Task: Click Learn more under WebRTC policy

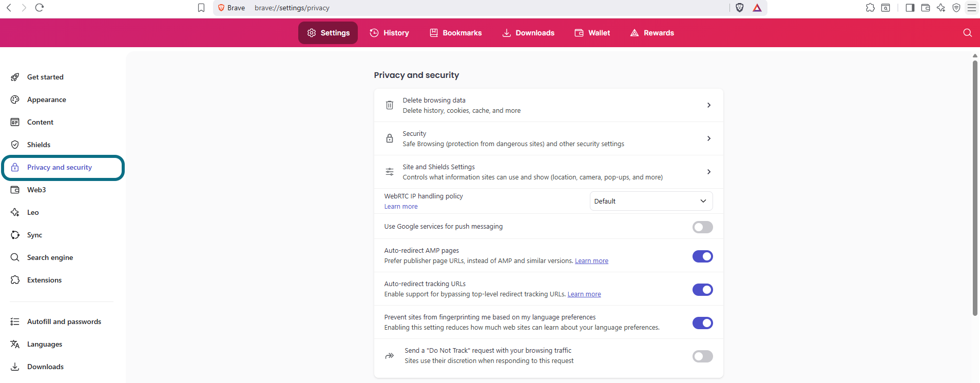Action: 401,207
